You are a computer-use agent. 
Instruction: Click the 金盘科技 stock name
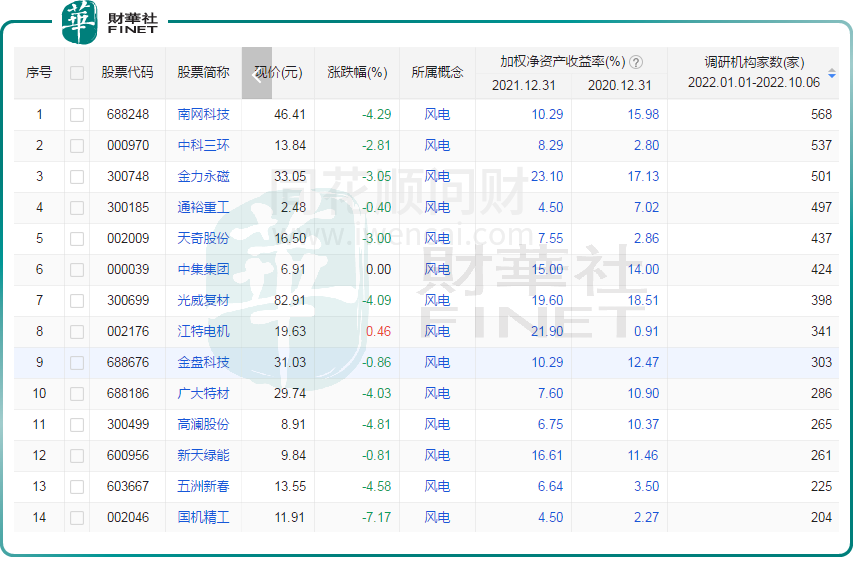pyautogui.click(x=203, y=362)
